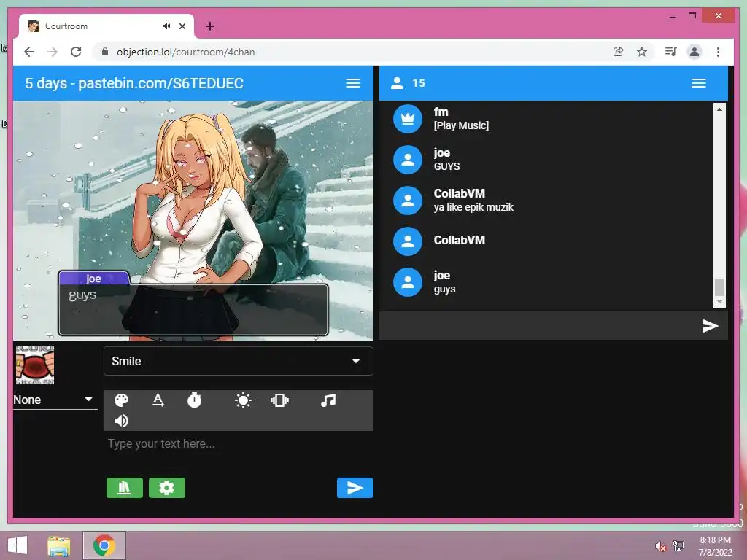This screenshot has height=560, width=747.
Task: Expand the Smile pose dropdown
Action: tap(239, 361)
